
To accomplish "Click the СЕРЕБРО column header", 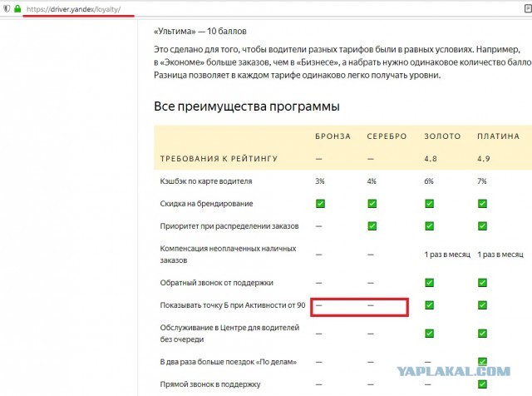I will point(387,136).
